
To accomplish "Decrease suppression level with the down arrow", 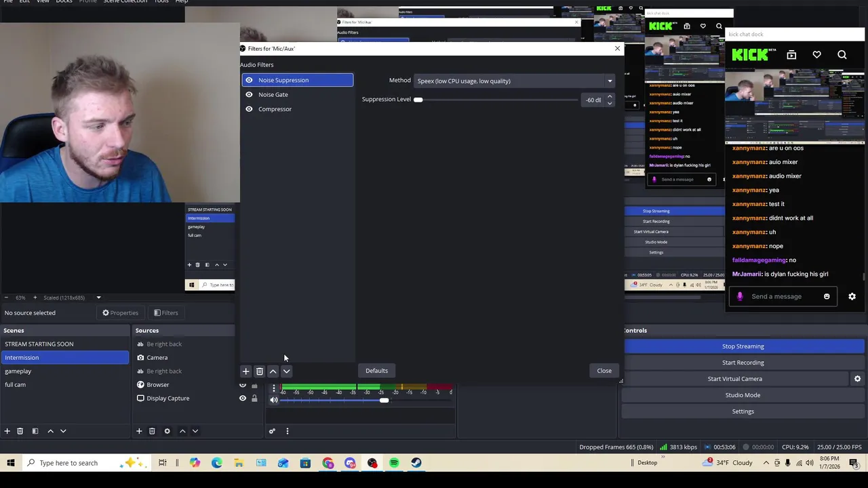I will pyautogui.click(x=610, y=103).
